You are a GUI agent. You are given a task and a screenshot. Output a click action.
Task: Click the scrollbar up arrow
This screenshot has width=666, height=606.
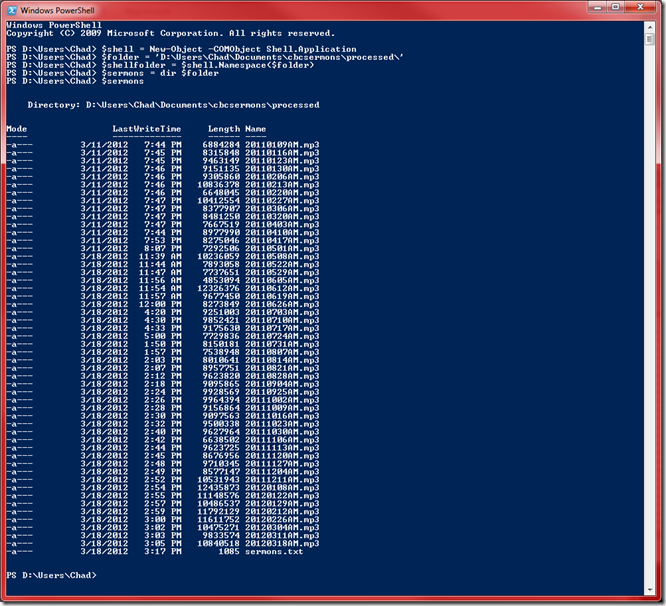click(649, 27)
